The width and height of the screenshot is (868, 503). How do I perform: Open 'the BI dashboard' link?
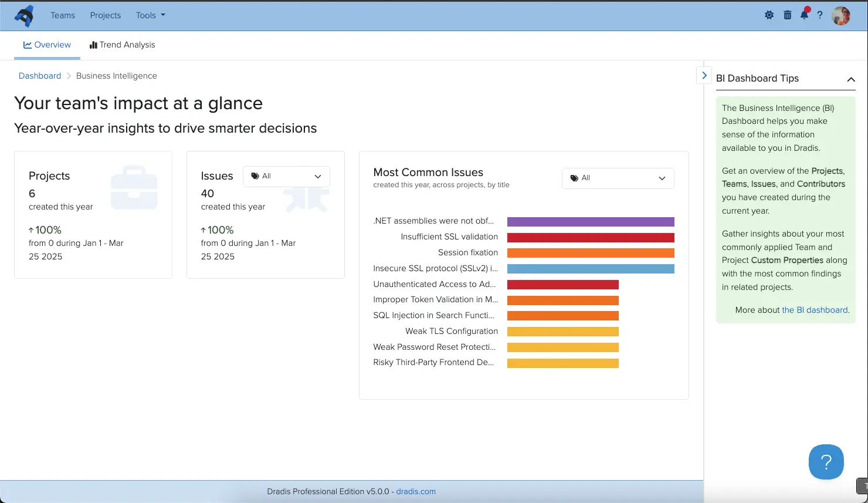point(815,310)
